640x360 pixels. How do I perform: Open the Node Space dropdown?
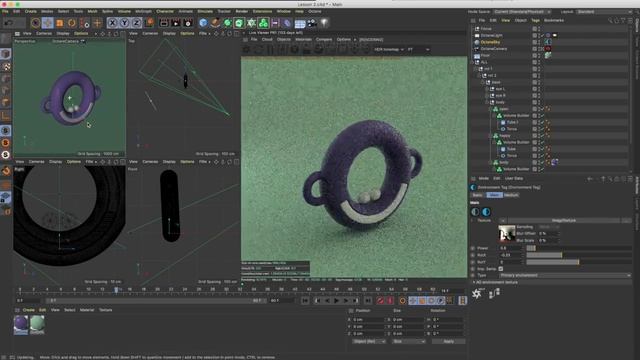click(x=522, y=11)
